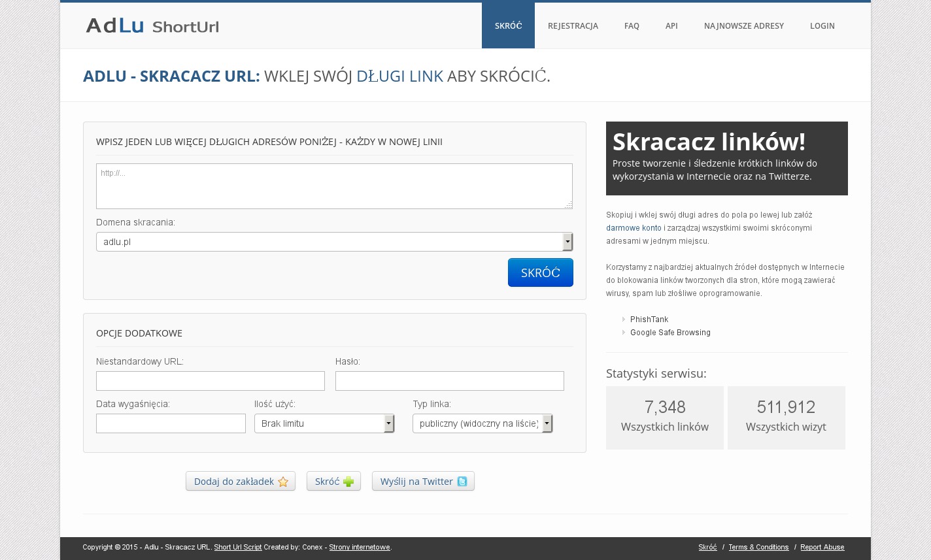The height and width of the screenshot is (560, 931).
Task: Click the AdLu ShortUrl logo
Action: coord(152,26)
